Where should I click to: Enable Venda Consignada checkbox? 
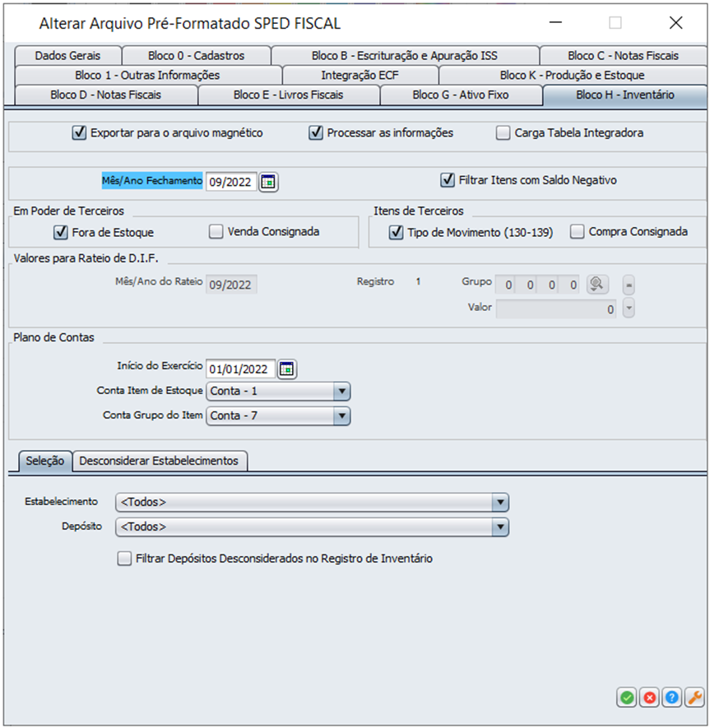(216, 231)
